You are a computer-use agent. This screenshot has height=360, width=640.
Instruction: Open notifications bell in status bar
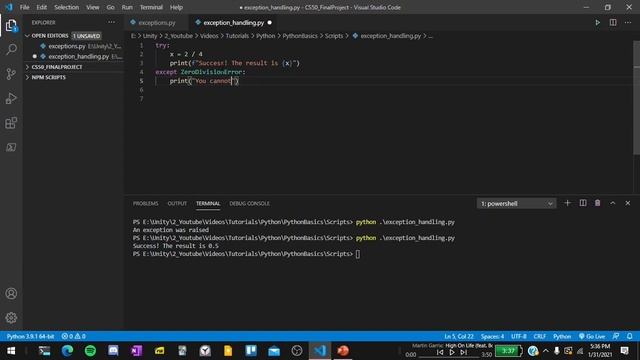pos(630,336)
